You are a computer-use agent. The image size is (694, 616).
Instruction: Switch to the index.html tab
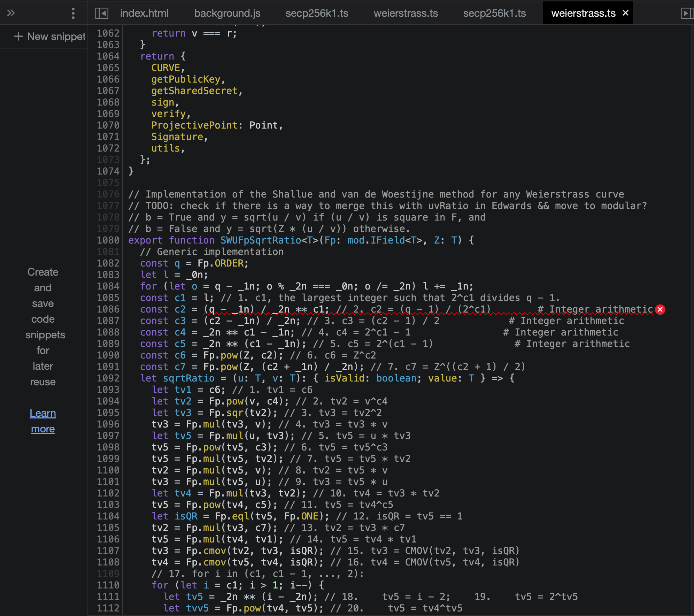pos(144,13)
